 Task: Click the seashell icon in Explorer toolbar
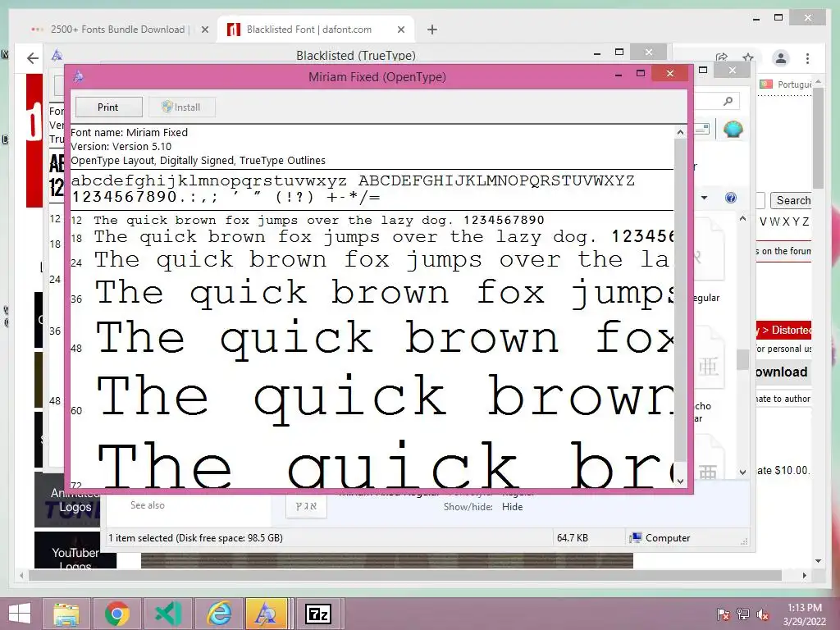[733, 129]
